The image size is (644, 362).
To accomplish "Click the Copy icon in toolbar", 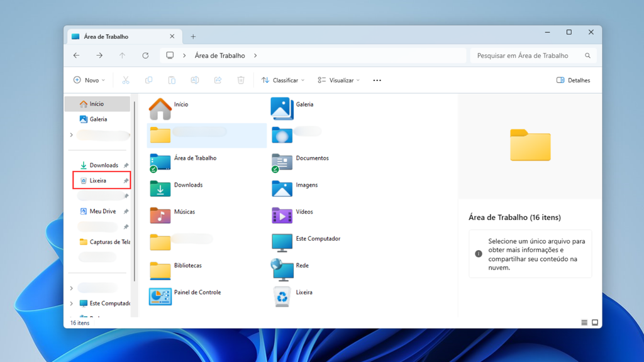I will (x=148, y=80).
